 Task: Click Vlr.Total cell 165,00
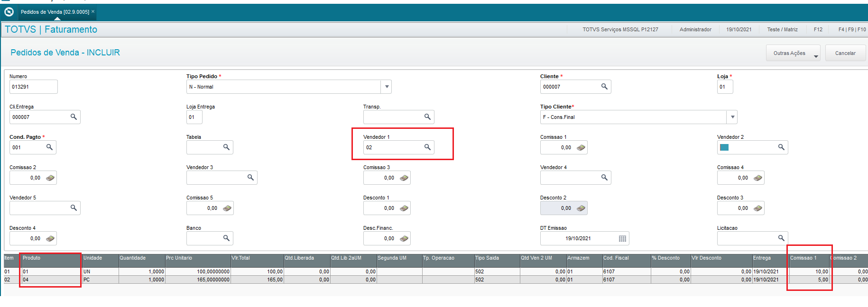pyautogui.click(x=257, y=280)
